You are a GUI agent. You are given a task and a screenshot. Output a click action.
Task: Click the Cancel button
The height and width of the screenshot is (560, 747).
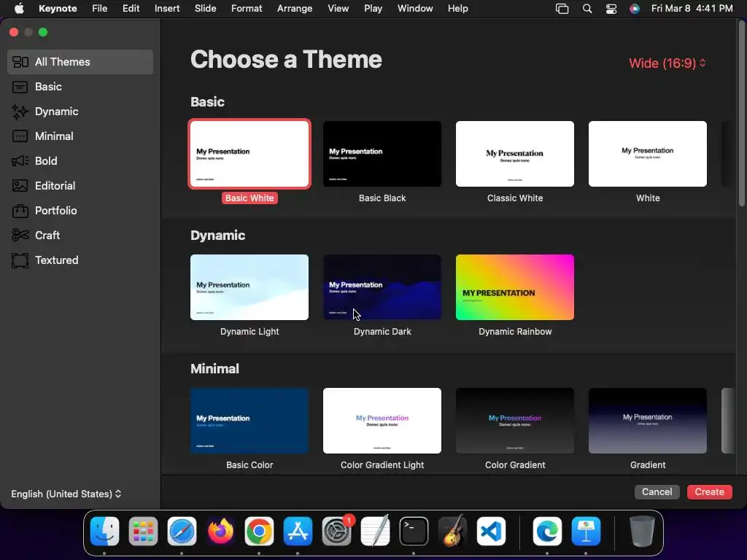tap(657, 492)
